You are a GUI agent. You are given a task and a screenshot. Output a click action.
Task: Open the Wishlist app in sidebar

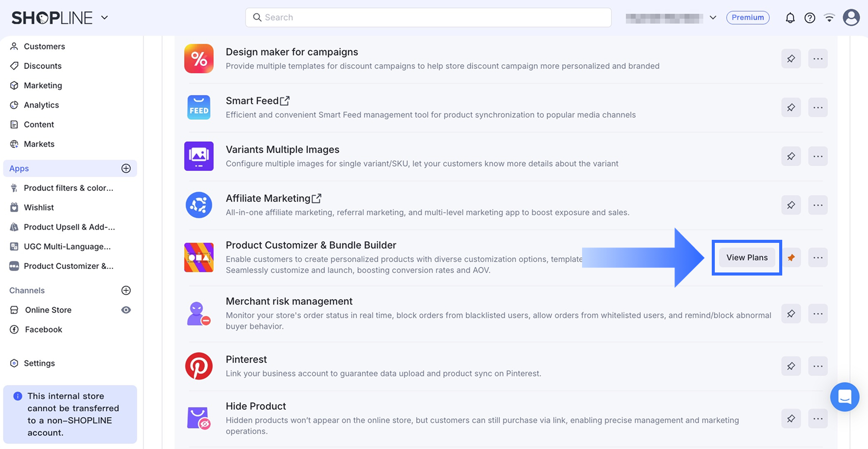pyautogui.click(x=39, y=208)
